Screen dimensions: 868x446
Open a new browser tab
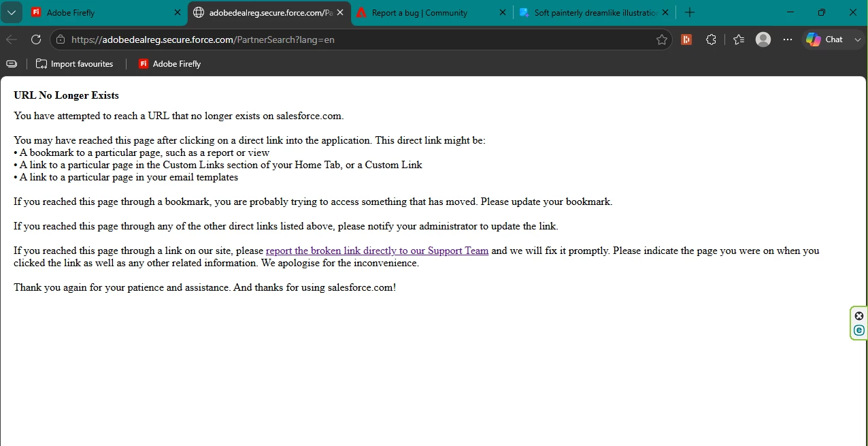click(690, 12)
